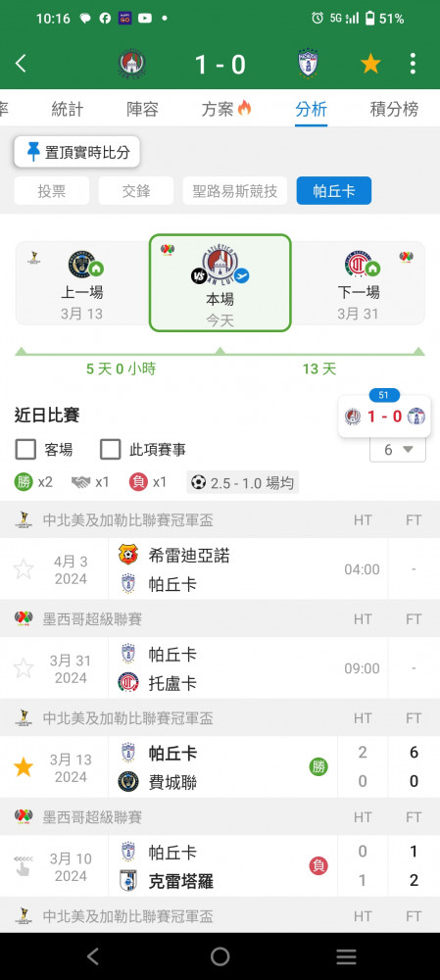Screen dimensions: 440x980
Task: Open the 上一場 March 13 match card
Action: tap(82, 283)
